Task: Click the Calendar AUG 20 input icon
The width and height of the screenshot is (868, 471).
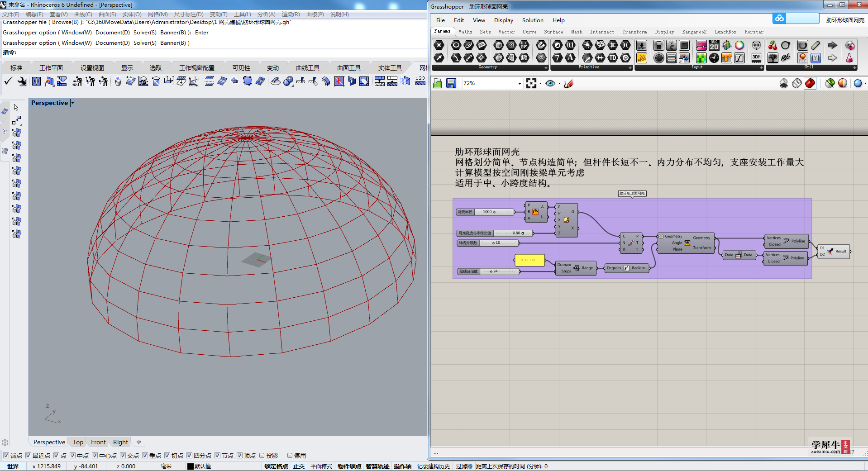Action: point(714,45)
